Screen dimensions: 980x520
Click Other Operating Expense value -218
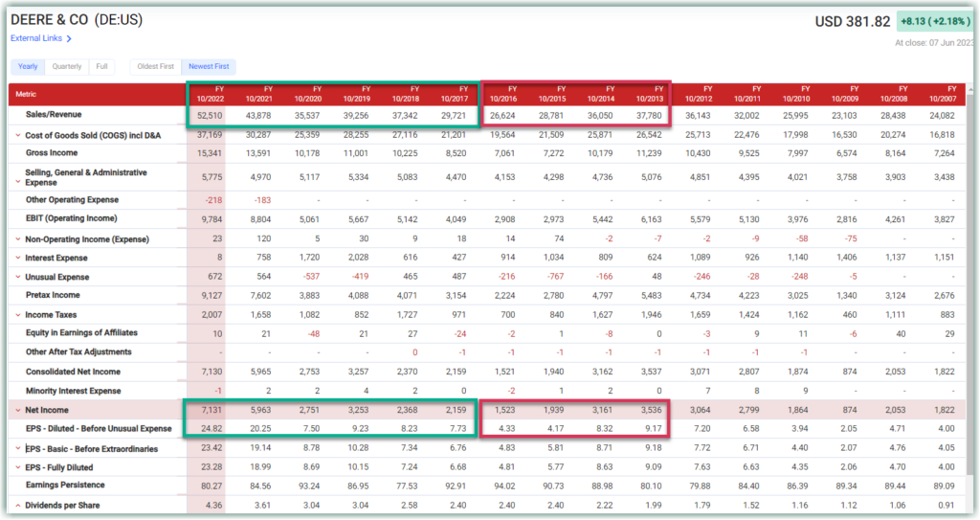(x=213, y=200)
